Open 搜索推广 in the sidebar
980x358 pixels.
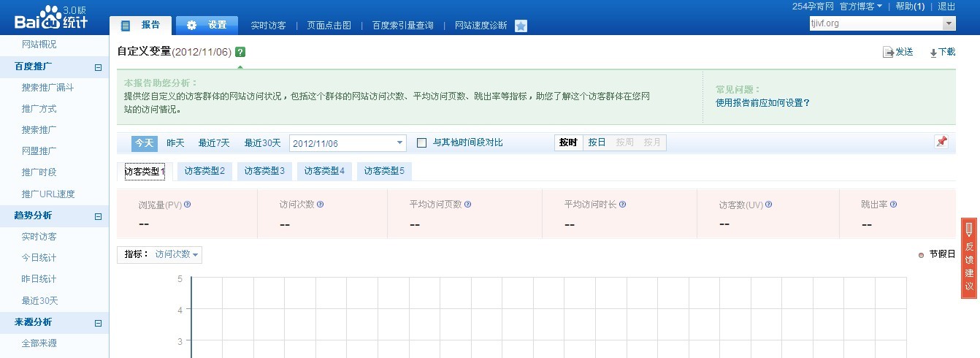pos(39,130)
